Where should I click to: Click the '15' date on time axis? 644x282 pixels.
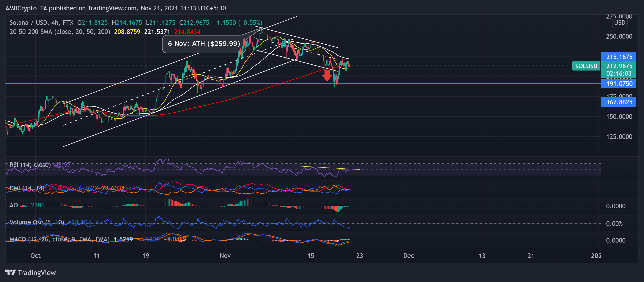310,255
